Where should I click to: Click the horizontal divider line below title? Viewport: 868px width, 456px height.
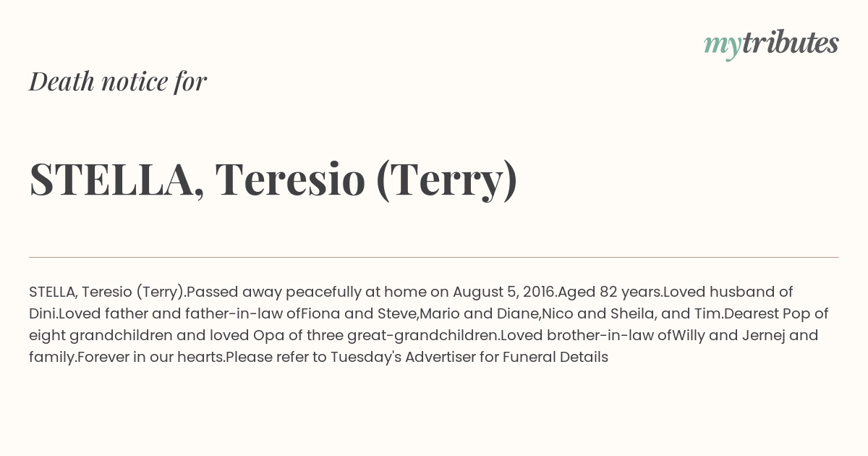click(x=434, y=257)
